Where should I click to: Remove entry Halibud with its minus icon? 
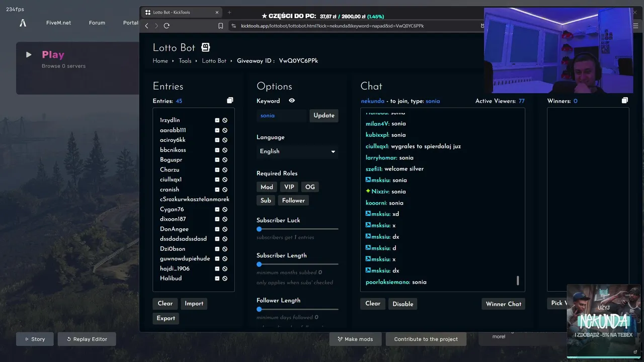(x=217, y=278)
